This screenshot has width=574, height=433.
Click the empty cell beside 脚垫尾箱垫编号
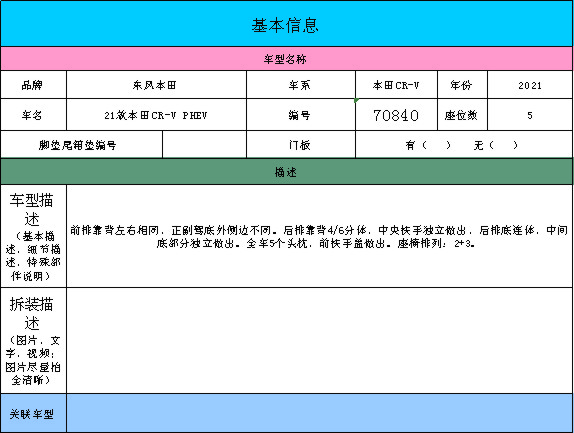[x=204, y=145]
